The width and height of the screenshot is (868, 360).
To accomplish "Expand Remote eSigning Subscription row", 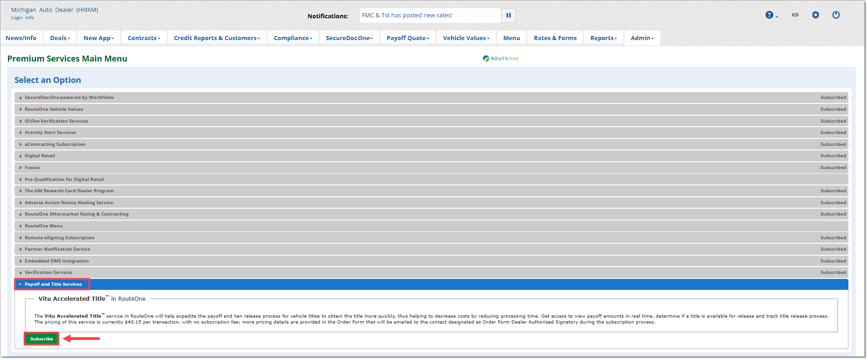I will (431, 238).
